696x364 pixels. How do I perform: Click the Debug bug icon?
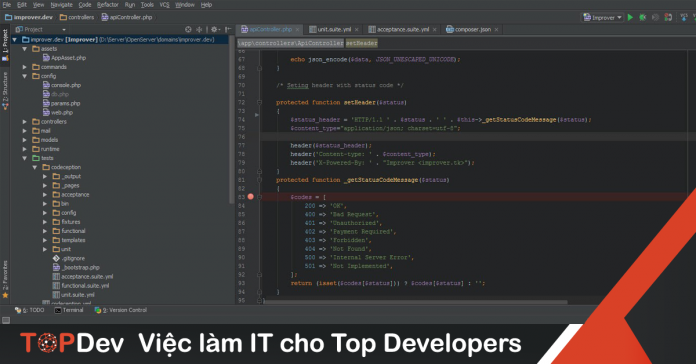click(642, 17)
